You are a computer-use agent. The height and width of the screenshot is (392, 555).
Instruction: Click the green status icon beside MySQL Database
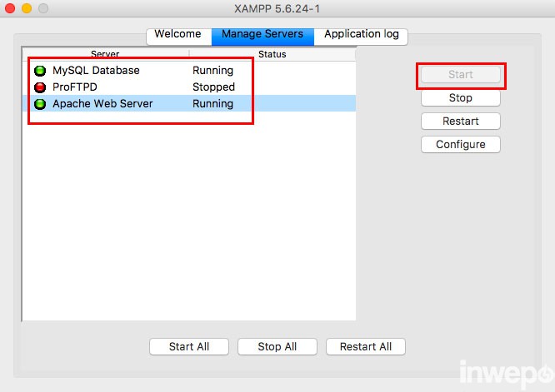point(40,71)
